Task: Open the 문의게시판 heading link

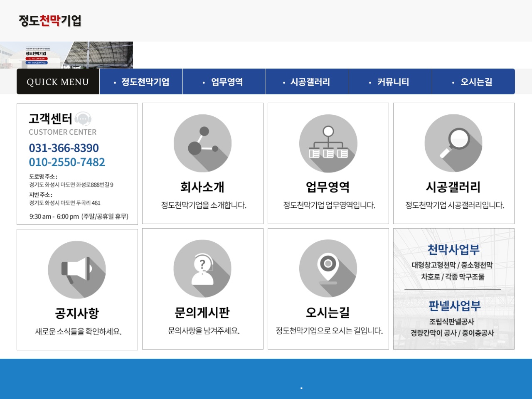Action: 202,313
